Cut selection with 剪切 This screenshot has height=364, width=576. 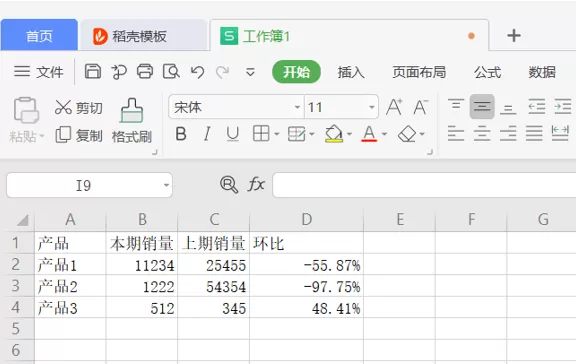click(79, 108)
